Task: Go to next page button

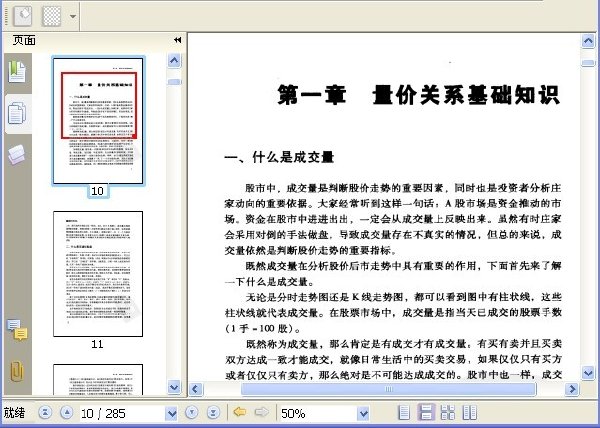Action: pyautogui.click(x=192, y=413)
